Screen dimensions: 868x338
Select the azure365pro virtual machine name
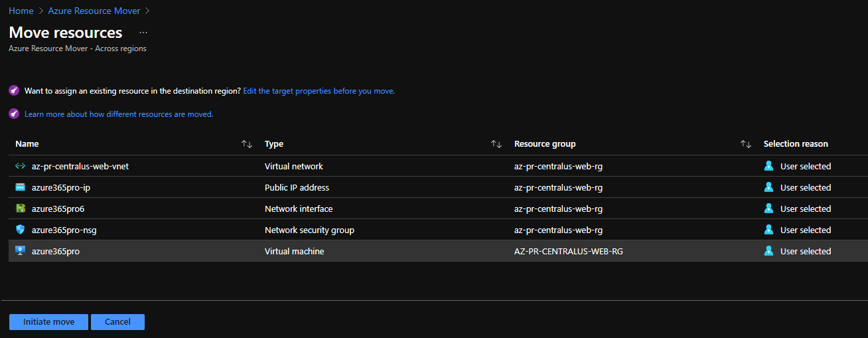point(56,251)
